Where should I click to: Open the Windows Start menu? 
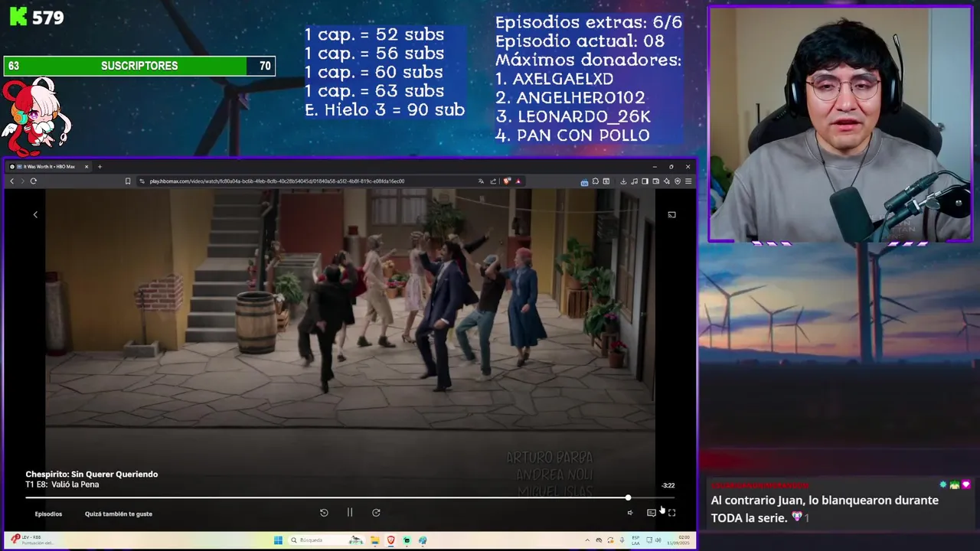pyautogui.click(x=279, y=540)
